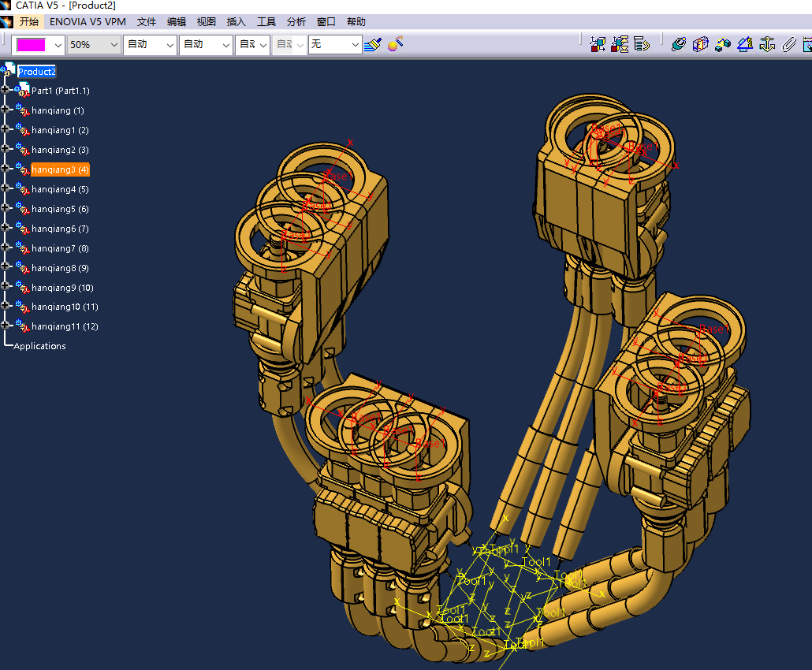Image resolution: width=812 pixels, height=670 pixels.
Task: Click the icon beside hanqiang2 (3)
Action: tap(22, 149)
